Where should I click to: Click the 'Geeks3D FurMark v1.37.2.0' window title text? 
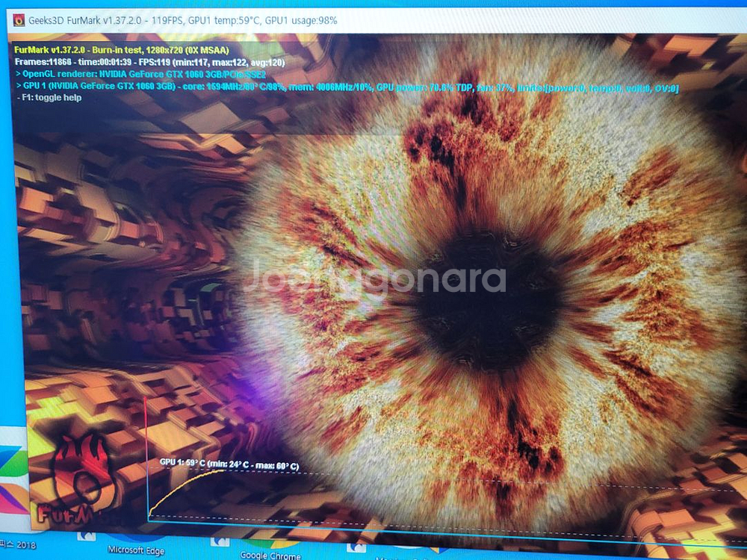(x=183, y=20)
